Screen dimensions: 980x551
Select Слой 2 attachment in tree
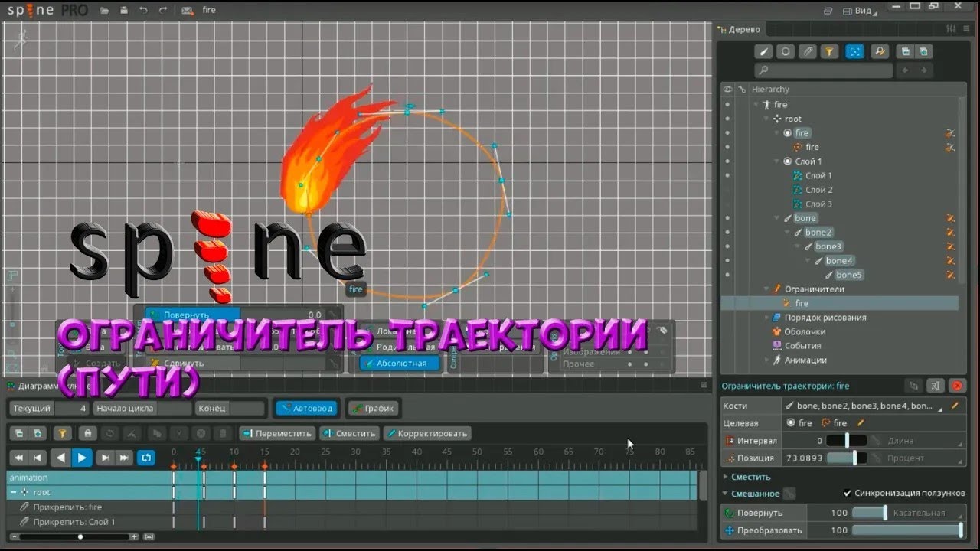click(x=818, y=190)
